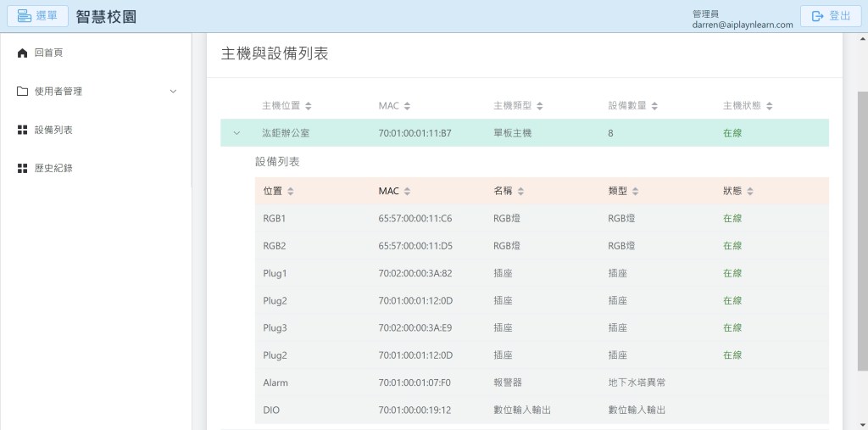Collapse the 泓鉅辦公室 host row

[236, 133]
